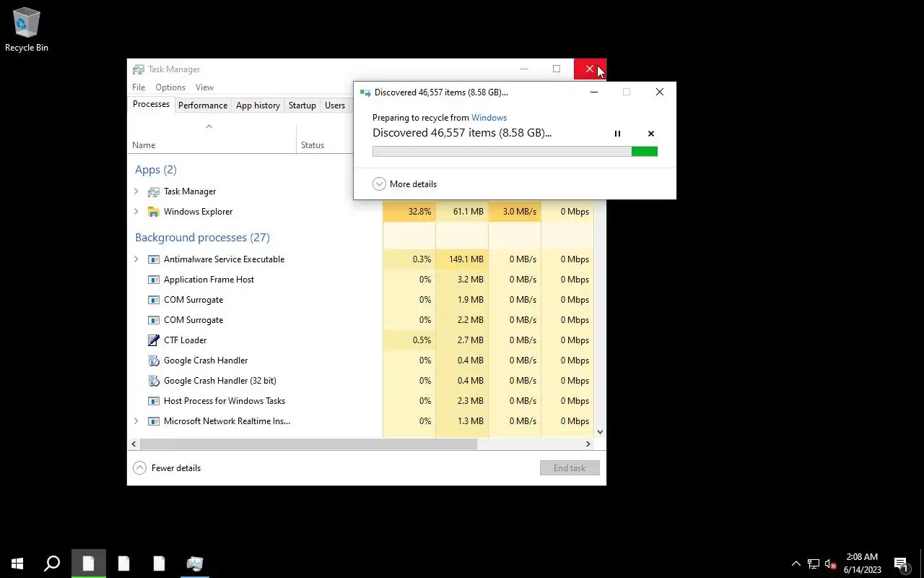
Task: Open the Recycle Bin desktop icon
Action: 27,30
